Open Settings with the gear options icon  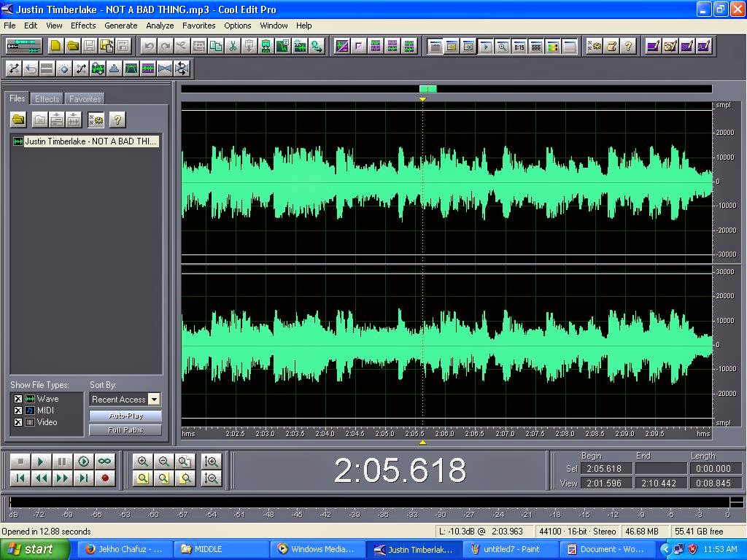pos(595,46)
